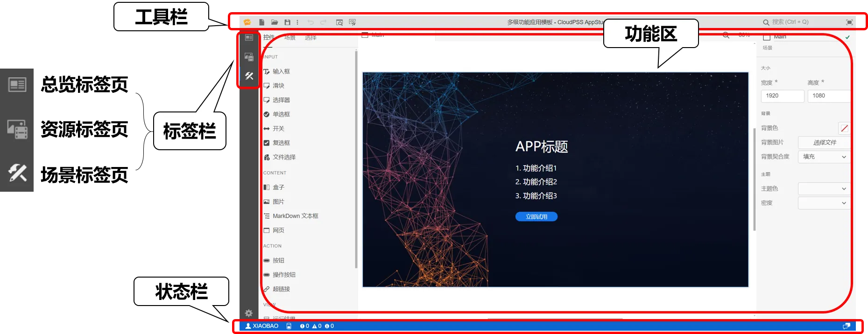Click the 高度 field showing 1080
Viewport: 868px width, 334px height.
829,96
